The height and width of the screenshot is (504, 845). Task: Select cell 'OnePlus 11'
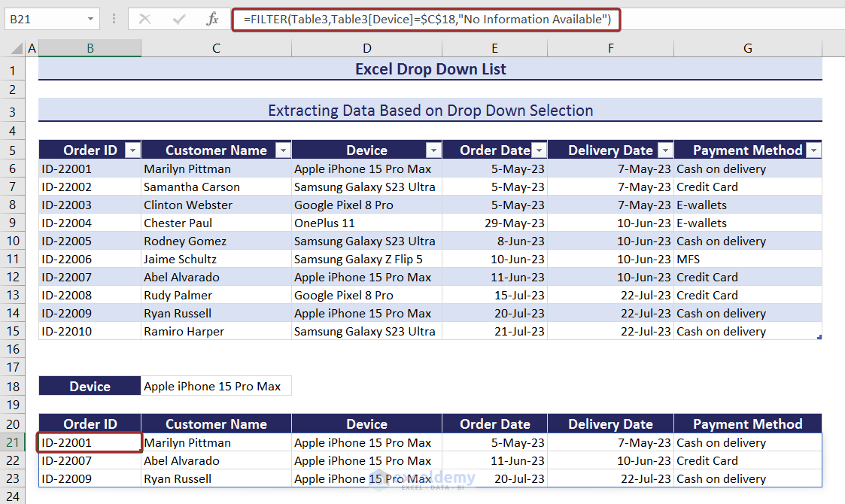tap(367, 223)
